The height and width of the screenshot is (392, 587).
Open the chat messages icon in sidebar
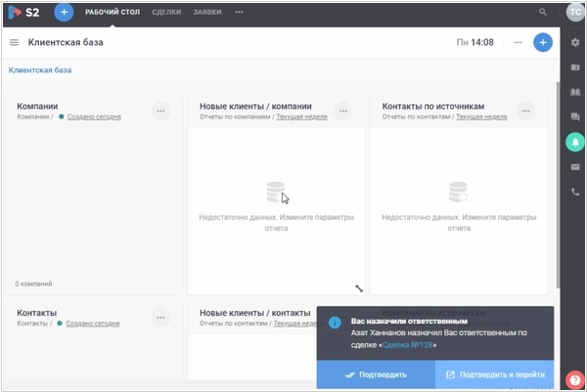pyautogui.click(x=575, y=117)
